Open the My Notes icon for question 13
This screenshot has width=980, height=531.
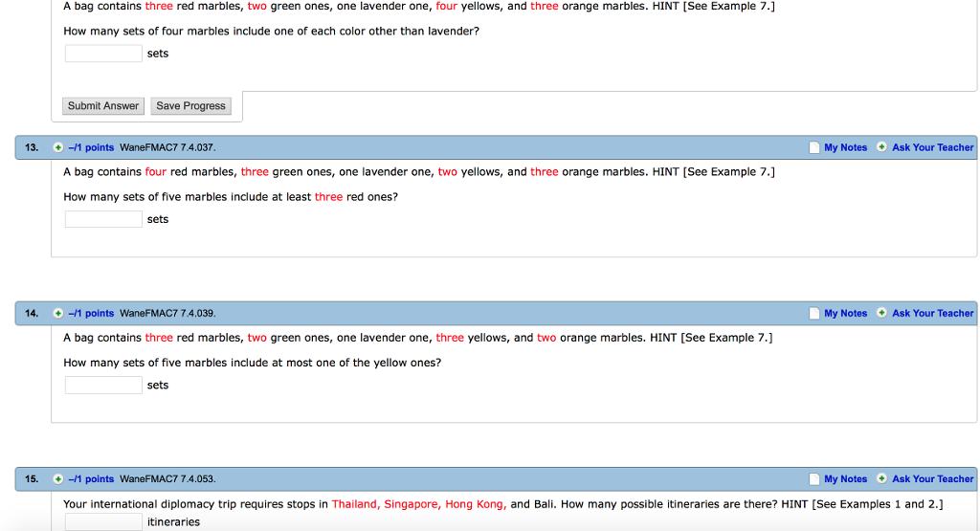(x=814, y=148)
